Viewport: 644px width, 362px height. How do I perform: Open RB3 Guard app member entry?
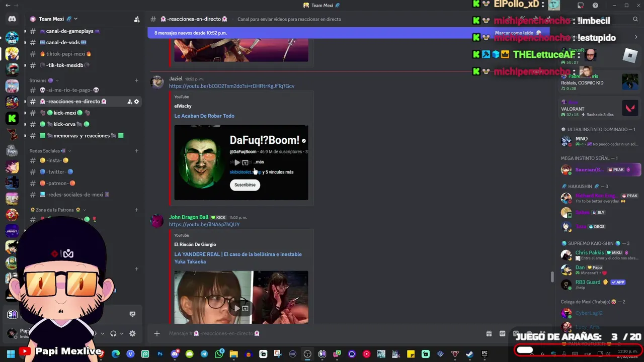click(600, 285)
